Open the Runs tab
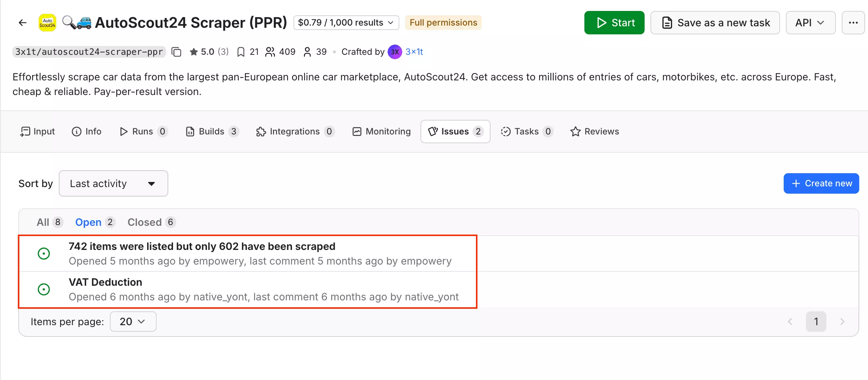The image size is (868, 380). (x=143, y=132)
